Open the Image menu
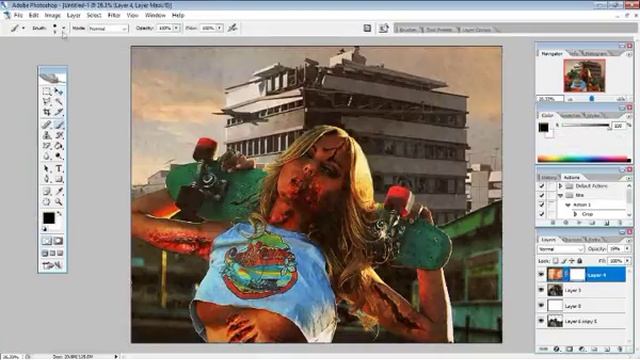Image resolution: width=640 pixels, height=360 pixels. (52, 15)
